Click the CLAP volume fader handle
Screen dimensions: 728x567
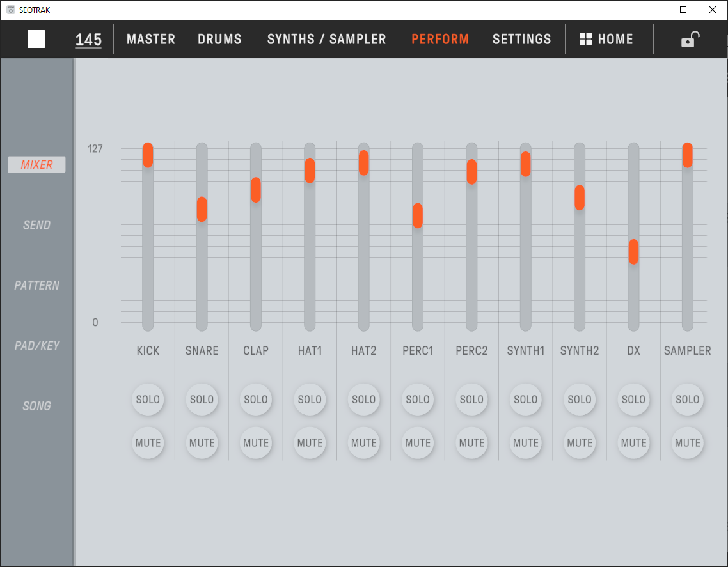pos(256,190)
